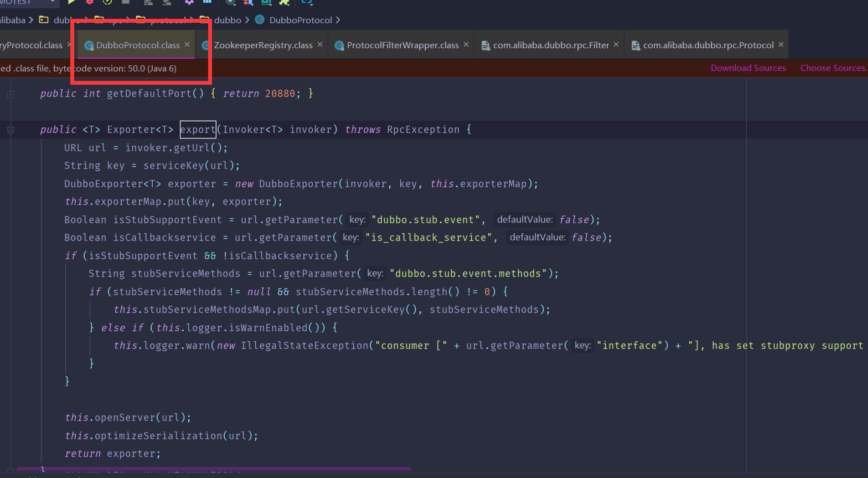868x478 pixels.
Task: Click the getDefaultPort method name
Action: (149, 94)
